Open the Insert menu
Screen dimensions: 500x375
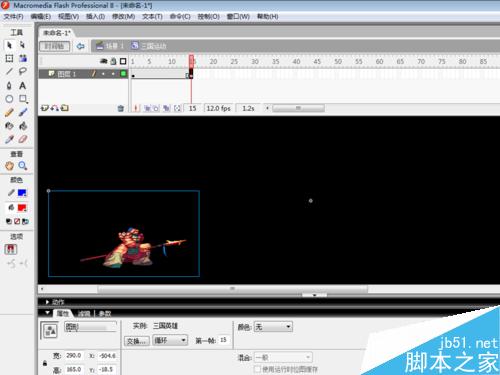(95, 16)
